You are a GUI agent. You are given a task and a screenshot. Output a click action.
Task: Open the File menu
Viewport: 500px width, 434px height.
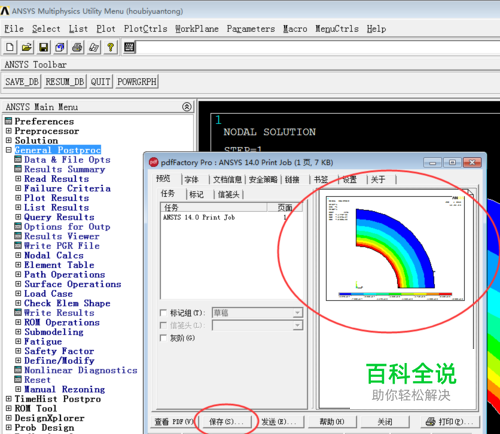tap(14, 29)
